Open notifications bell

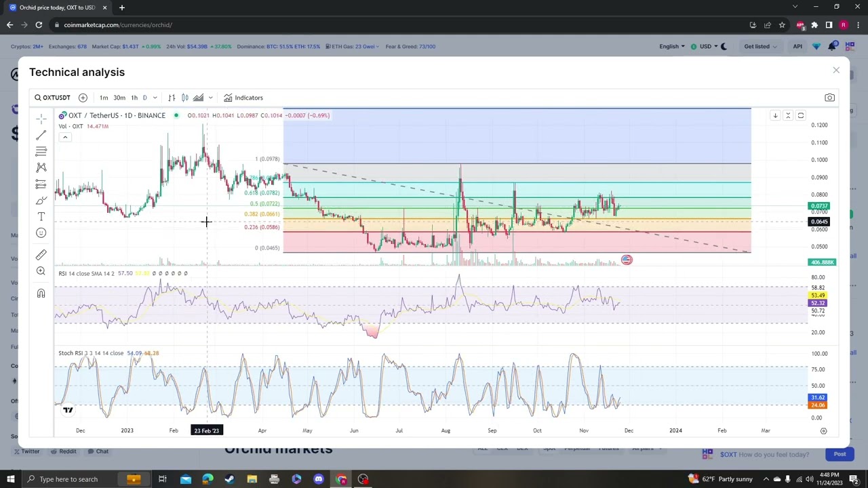[833, 46]
